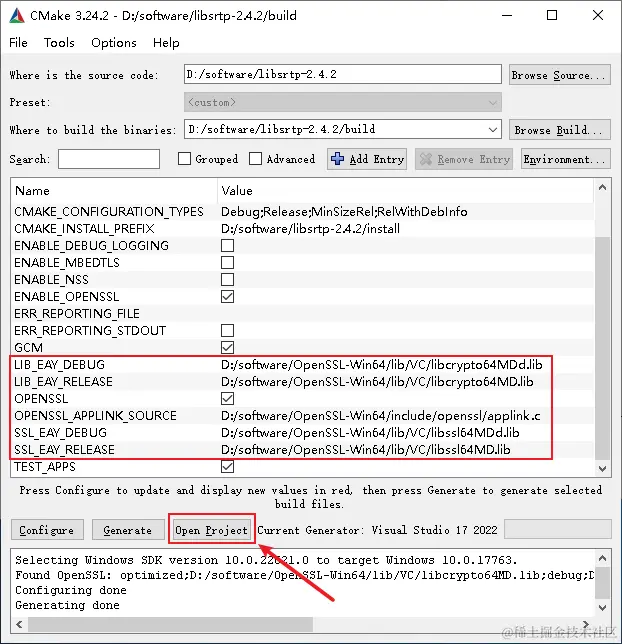Screen dimensions: 622x644
Task: Click the plus icon on Add Entry
Action: pos(337,159)
